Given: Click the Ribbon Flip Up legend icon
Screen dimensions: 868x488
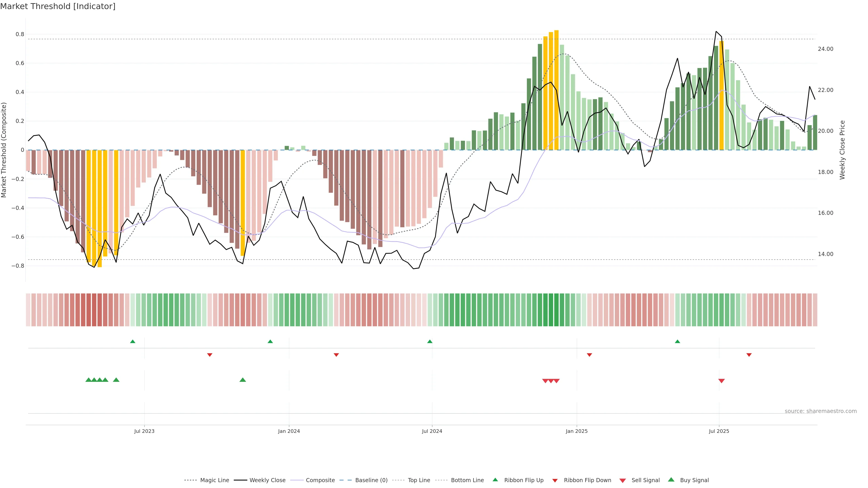Looking at the screenshot, I should tap(495, 480).
